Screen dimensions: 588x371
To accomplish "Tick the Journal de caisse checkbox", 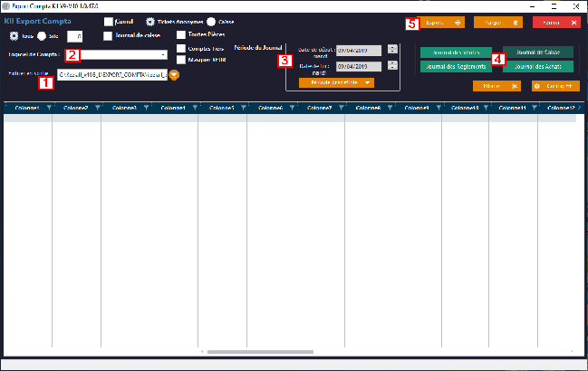I will pos(110,36).
